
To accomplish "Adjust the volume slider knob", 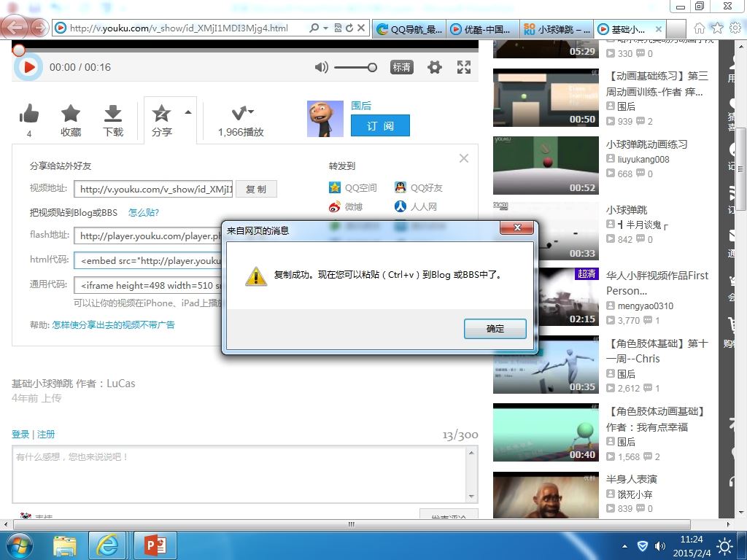I will pos(372,68).
